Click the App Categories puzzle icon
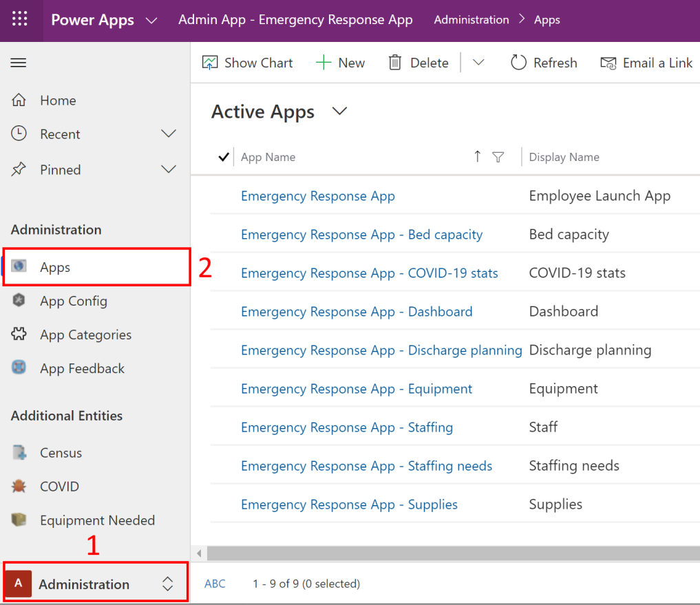 click(19, 334)
